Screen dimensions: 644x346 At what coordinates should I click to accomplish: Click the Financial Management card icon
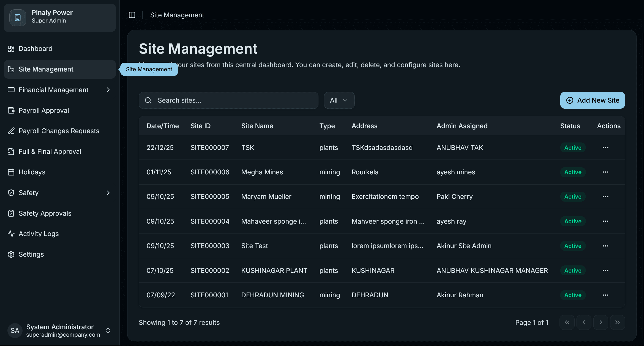(x=11, y=90)
